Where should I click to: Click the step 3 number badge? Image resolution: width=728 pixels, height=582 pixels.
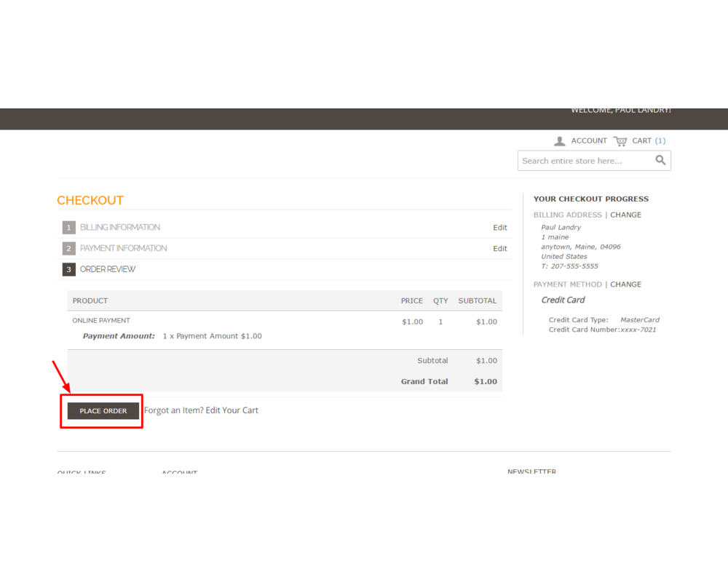click(x=69, y=270)
